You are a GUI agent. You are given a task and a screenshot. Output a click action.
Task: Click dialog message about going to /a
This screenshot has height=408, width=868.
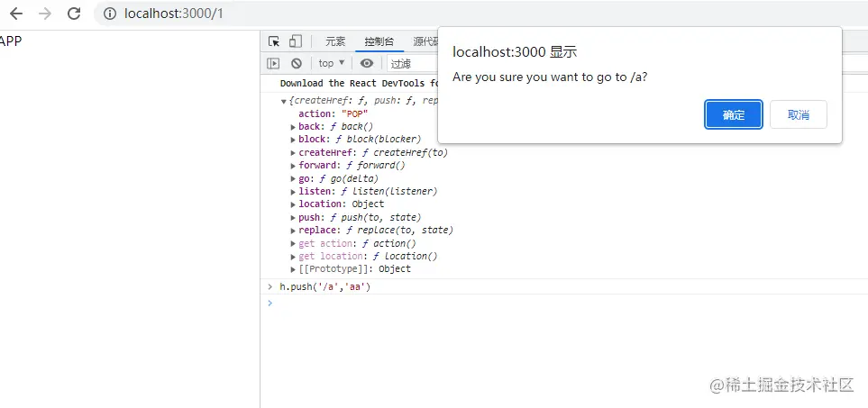550,77
